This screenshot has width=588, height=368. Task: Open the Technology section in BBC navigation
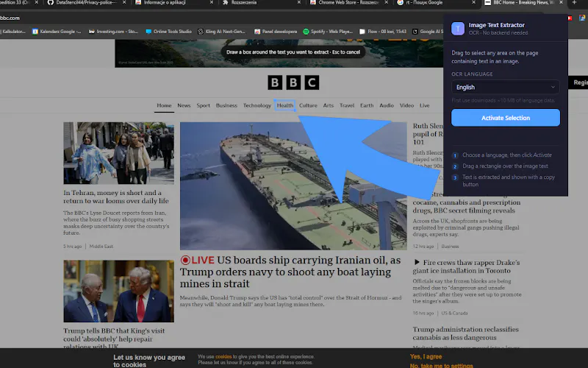257,105
